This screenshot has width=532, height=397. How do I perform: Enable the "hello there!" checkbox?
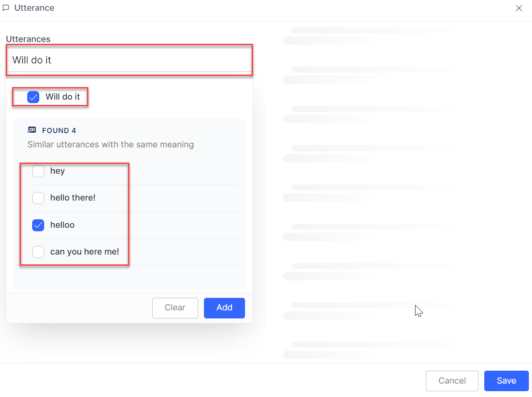coord(38,198)
